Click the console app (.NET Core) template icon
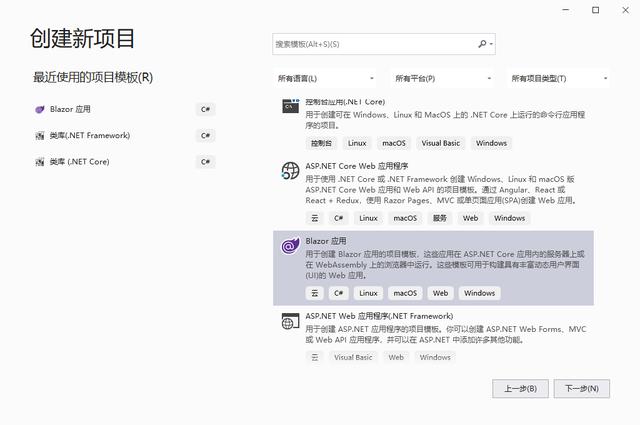The height and width of the screenshot is (425, 640). [291, 106]
